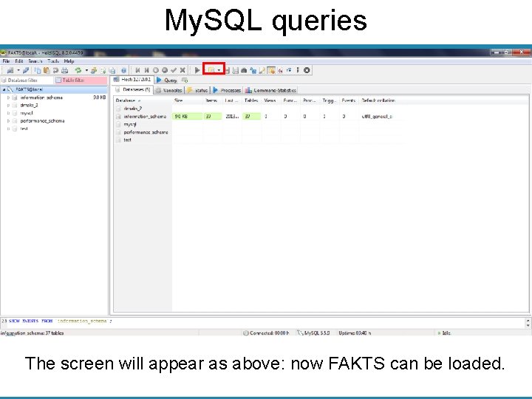
Task: Expand information_schema in the tree
Action: tap(8, 98)
